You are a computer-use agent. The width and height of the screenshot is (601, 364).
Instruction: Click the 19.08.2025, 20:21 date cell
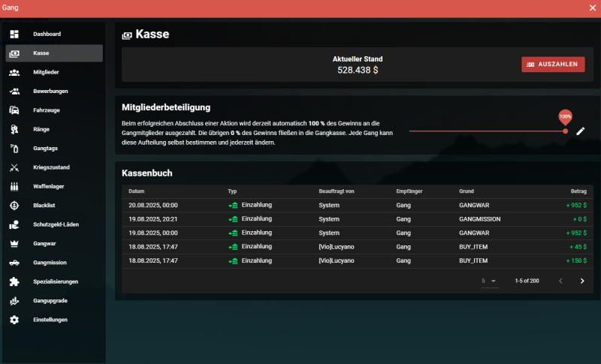(153, 219)
